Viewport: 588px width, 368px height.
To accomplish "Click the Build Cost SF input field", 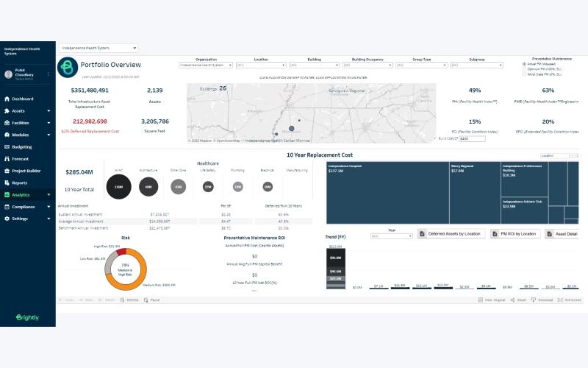I will (472, 138).
